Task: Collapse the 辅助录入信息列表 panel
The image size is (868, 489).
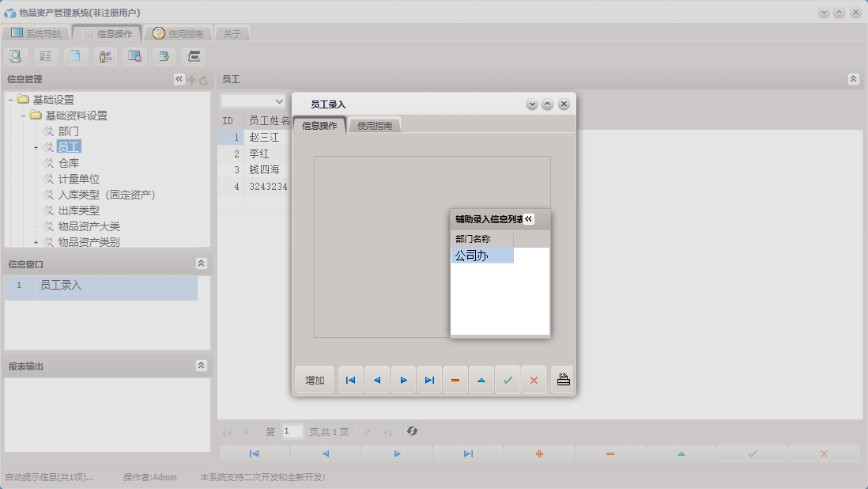Action: [x=529, y=219]
